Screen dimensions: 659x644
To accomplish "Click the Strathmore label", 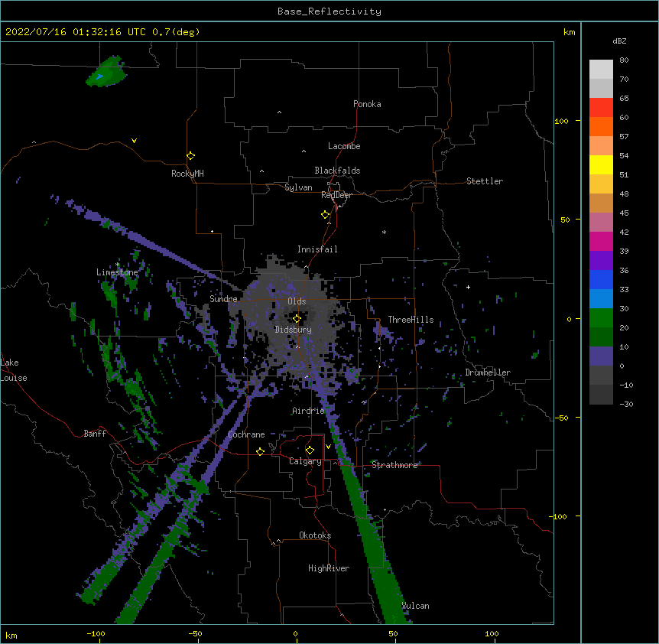I will tap(394, 465).
